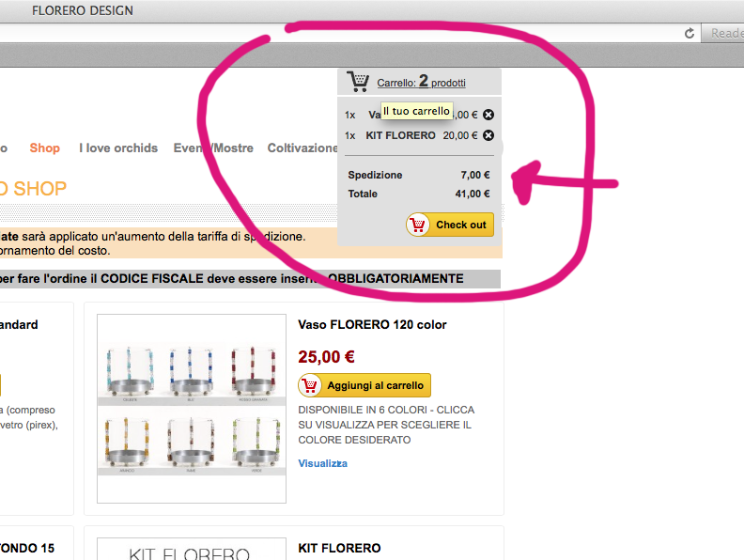
Task: Click the browser reload icon
Action: tap(690, 33)
